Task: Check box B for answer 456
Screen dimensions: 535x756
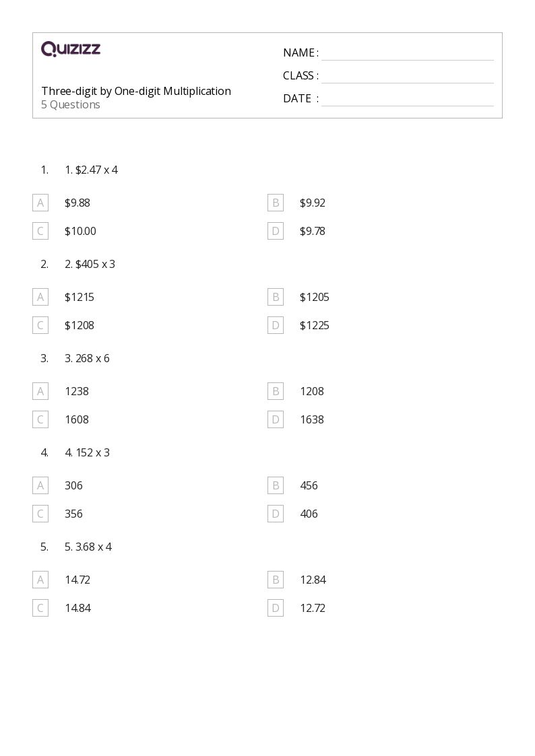Action: pyautogui.click(x=276, y=485)
